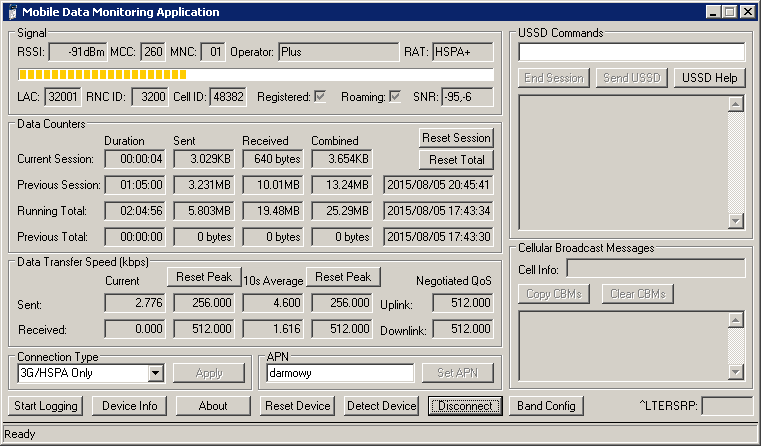This screenshot has width=761, height=446.
Task: Reset Peak for 10s Average column
Action: coord(343,277)
